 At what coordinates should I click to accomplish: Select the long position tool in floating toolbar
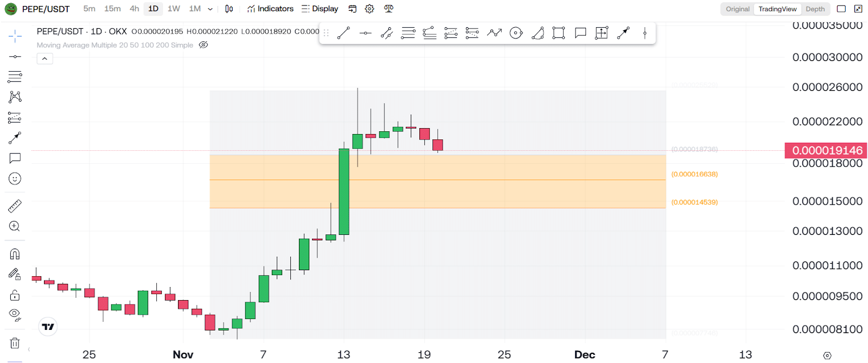coord(451,33)
